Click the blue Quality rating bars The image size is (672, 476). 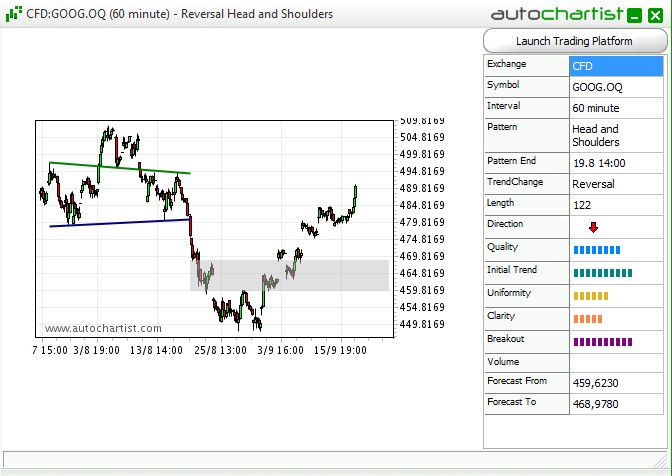pos(597,249)
